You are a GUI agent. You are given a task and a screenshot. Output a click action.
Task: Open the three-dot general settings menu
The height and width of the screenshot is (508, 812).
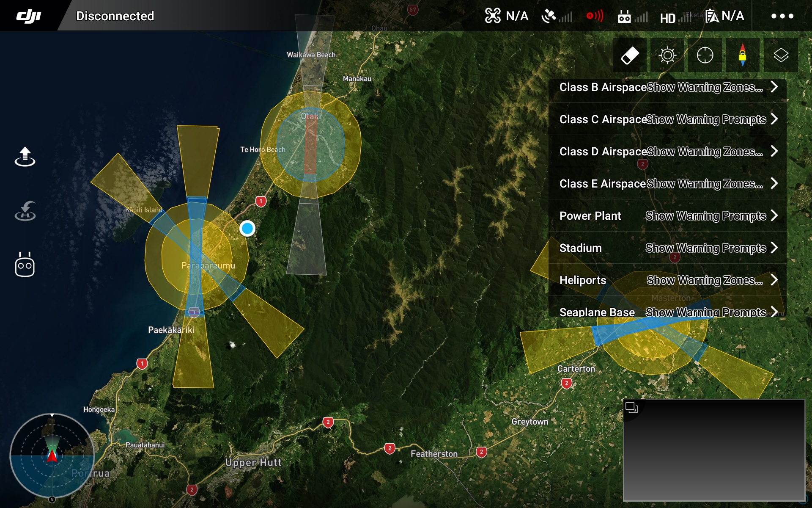[782, 16]
